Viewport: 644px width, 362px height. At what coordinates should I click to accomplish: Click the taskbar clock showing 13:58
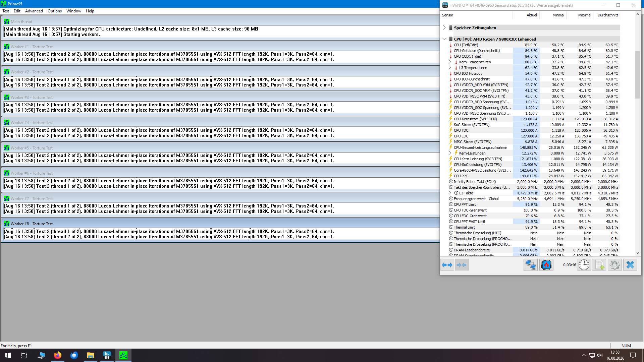point(615,355)
